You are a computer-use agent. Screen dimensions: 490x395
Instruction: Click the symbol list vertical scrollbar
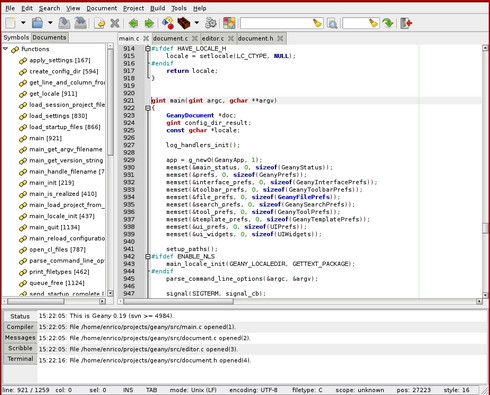pyautogui.click(x=110, y=103)
